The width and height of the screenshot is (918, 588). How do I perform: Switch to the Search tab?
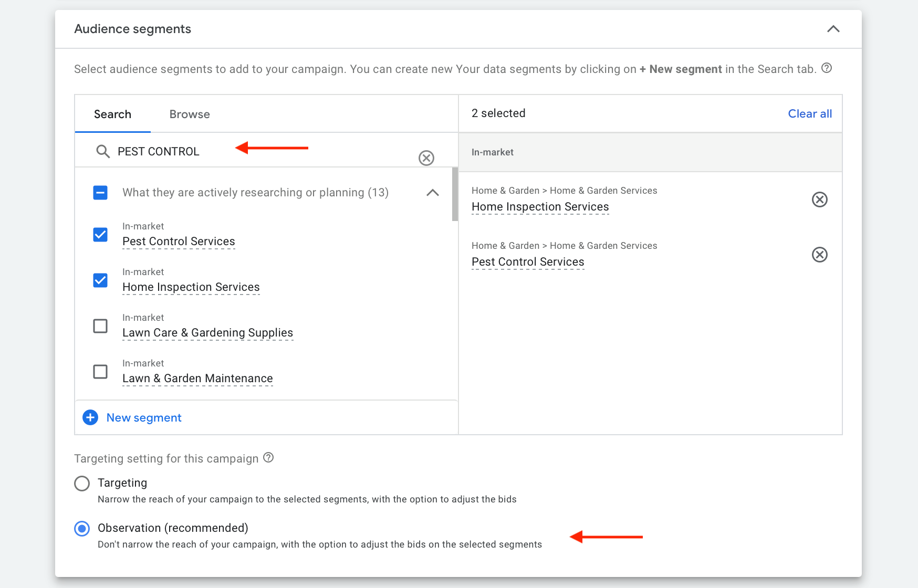tap(112, 114)
